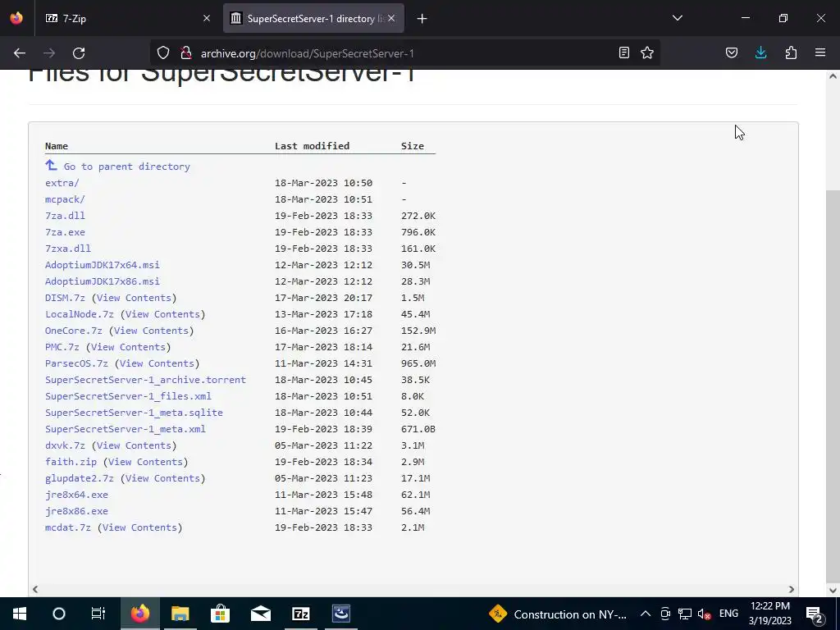Download glupdate2.7z archive
840x630 pixels.
tap(80, 478)
